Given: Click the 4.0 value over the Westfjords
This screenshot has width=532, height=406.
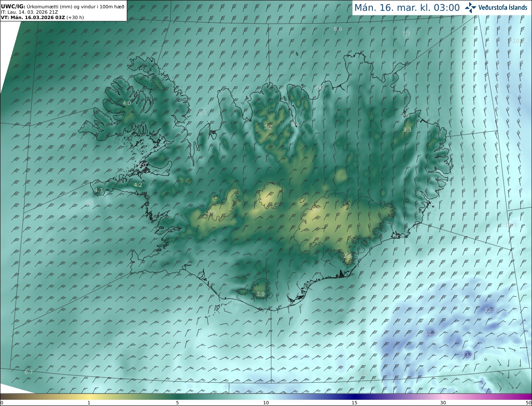Looking at the screenshot, I should 127,103.
